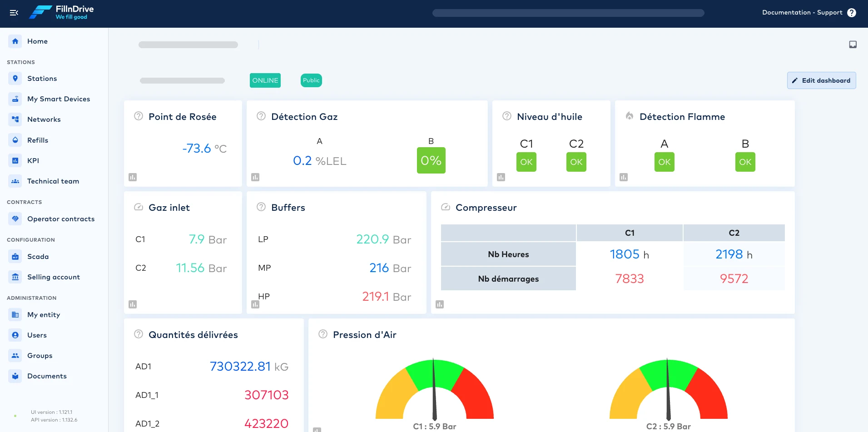
Task: Open the help question mark icon
Action: 852,13
